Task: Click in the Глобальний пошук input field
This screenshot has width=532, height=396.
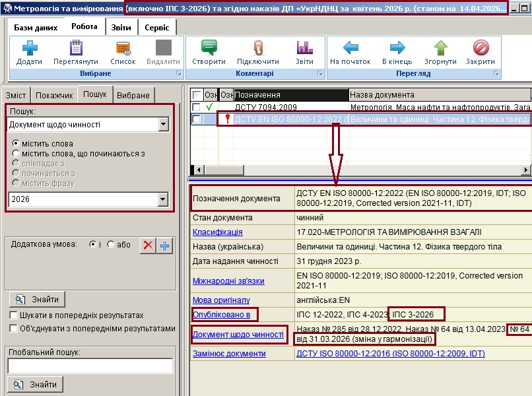Action: click(90, 366)
